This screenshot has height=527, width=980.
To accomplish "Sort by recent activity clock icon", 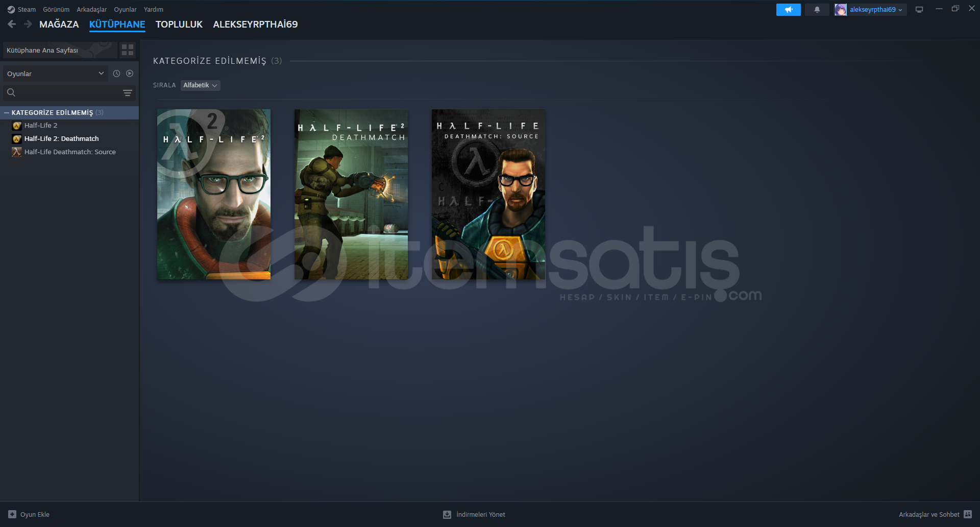I will coord(116,74).
